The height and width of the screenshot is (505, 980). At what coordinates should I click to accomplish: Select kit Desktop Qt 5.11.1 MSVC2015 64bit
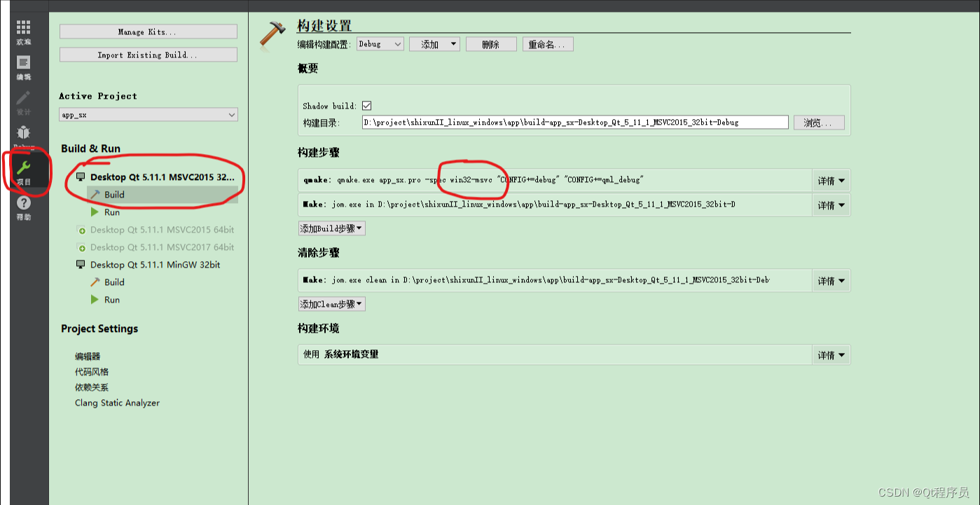tap(162, 230)
